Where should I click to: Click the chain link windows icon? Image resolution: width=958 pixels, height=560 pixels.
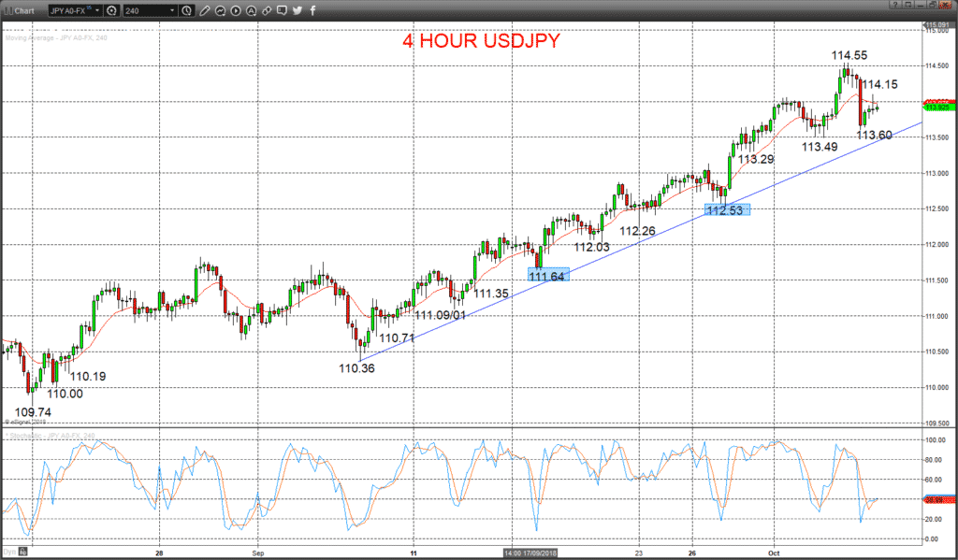267,10
